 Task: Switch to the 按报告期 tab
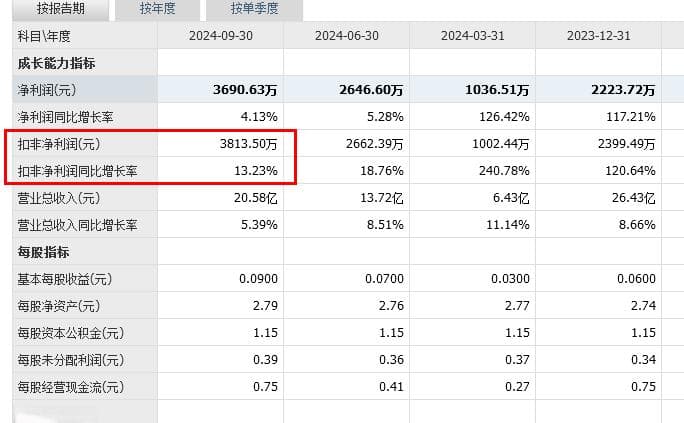[61, 10]
